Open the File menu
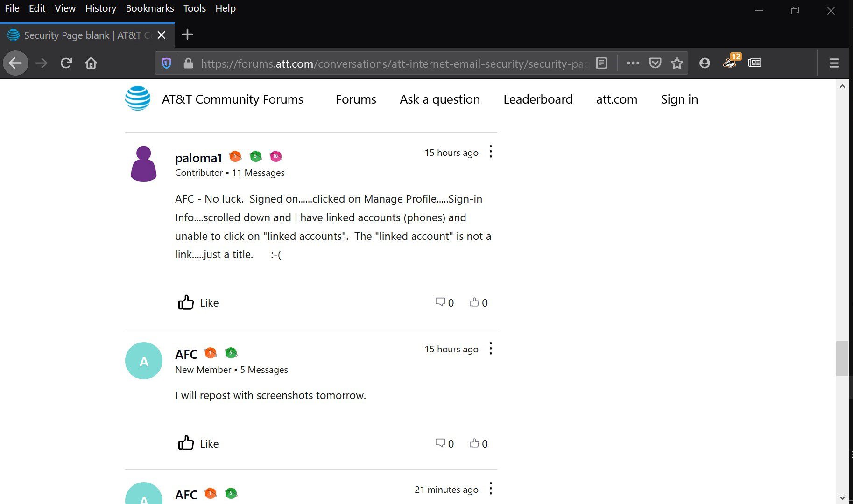The image size is (853, 504). [x=12, y=8]
